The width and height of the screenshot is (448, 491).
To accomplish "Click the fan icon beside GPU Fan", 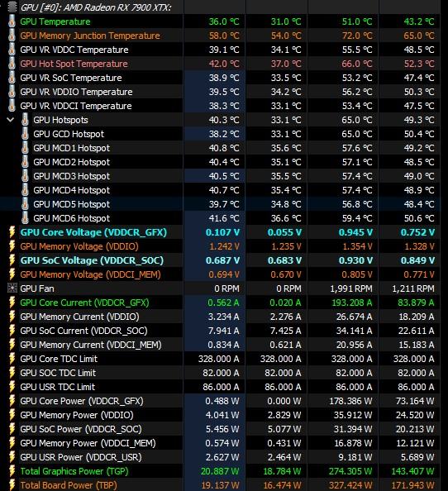I will point(12,288).
